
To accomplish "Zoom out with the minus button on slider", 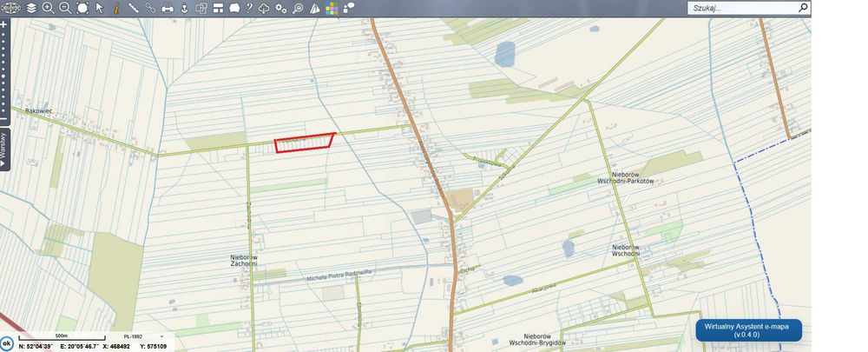I will pos(3,118).
